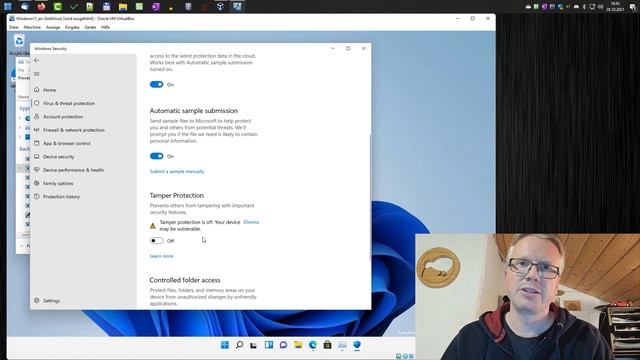Click the host tray volume icon

pyautogui.click(x=600, y=7)
